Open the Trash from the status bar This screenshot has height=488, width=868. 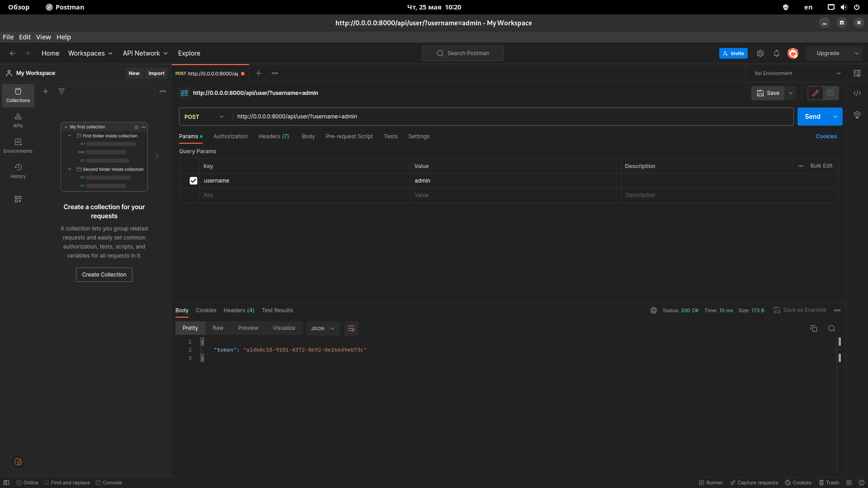[x=829, y=483]
